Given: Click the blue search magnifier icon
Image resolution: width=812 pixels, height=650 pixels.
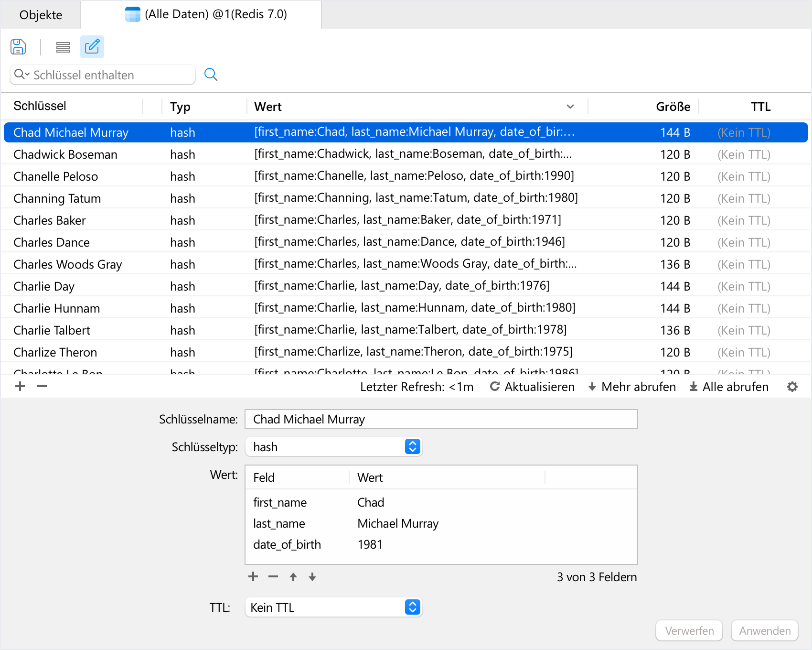Looking at the screenshot, I should click(x=211, y=75).
